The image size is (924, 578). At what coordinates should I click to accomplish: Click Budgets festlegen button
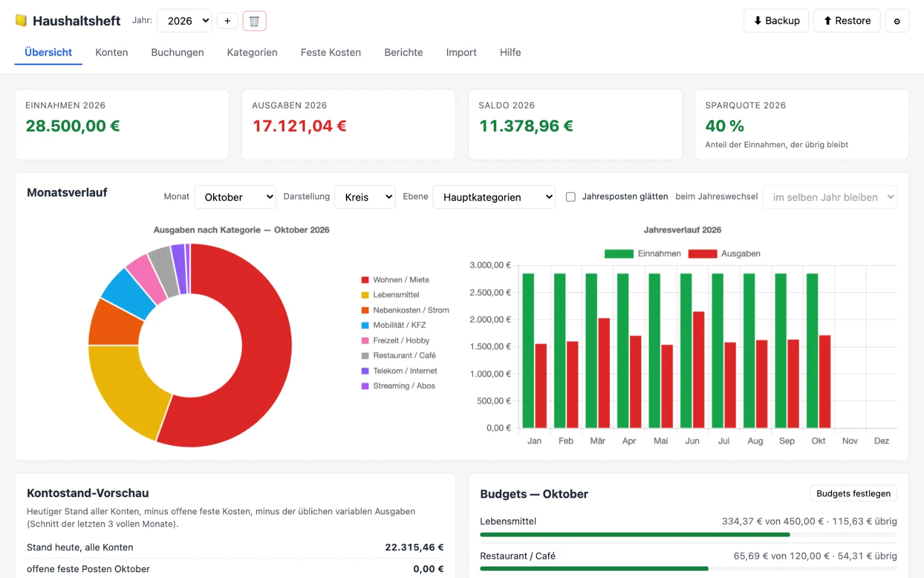853,494
